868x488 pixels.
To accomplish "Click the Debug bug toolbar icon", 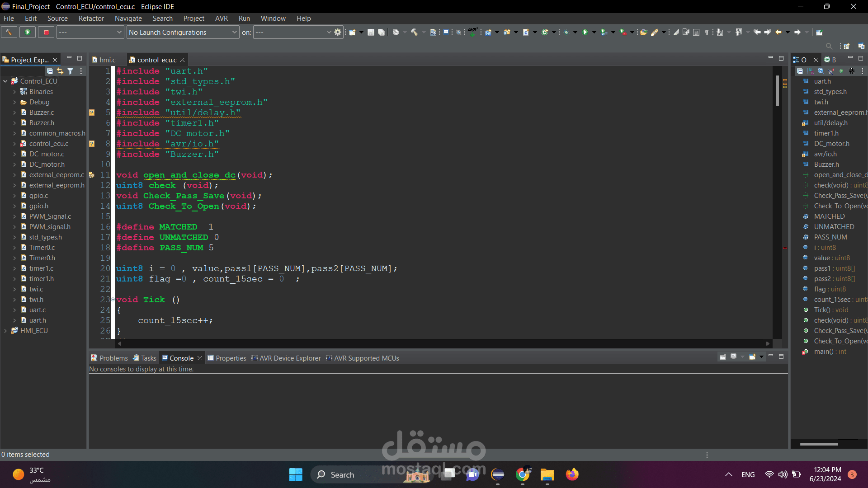I will pos(566,32).
